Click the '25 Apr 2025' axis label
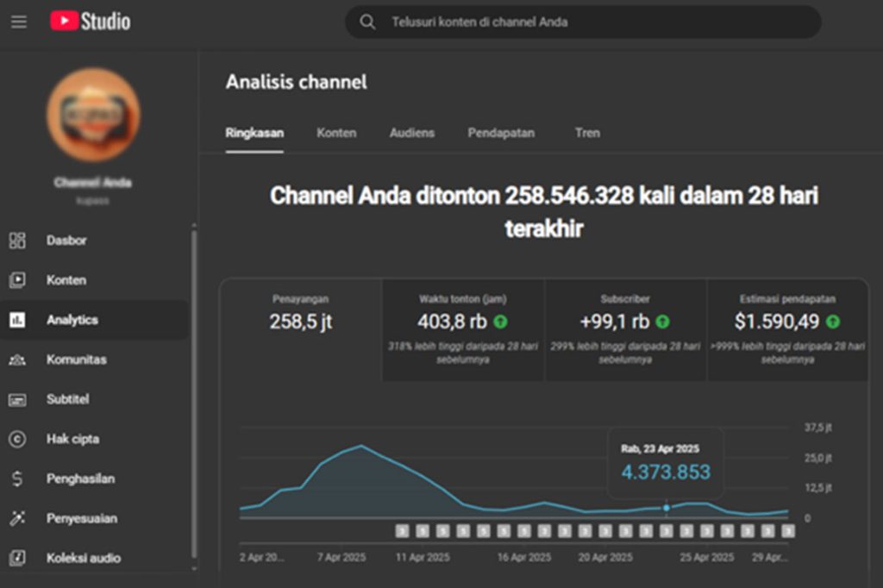This screenshot has width=883, height=588. coord(707,558)
